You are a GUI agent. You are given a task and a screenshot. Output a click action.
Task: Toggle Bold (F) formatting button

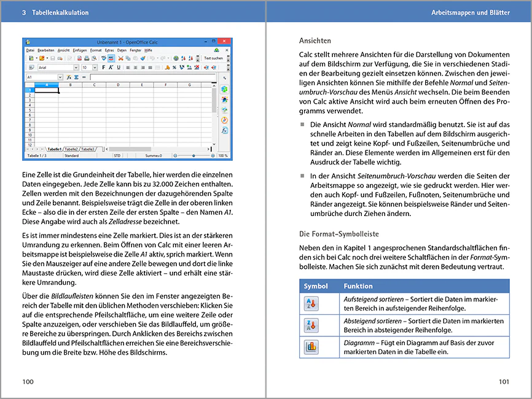click(x=103, y=68)
